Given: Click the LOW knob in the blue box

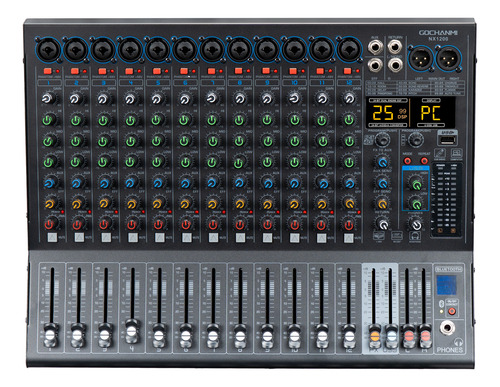Looking at the screenshot, I should (x=416, y=203).
